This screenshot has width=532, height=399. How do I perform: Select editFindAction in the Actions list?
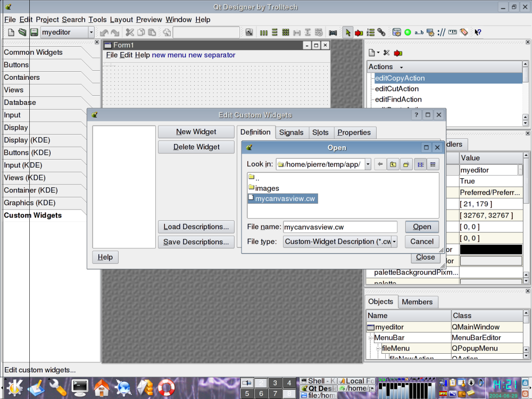[398, 99]
